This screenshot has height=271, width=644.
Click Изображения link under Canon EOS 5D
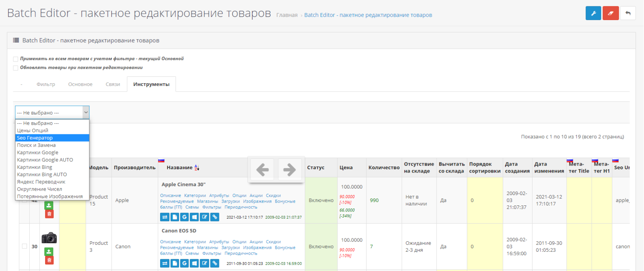click(x=257, y=248)
